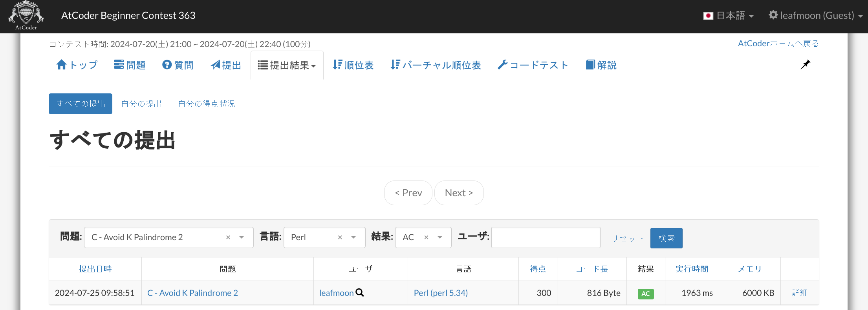Sort by メモリ column header
This screenshot has width=868, height=310.
tap(749, 269)
